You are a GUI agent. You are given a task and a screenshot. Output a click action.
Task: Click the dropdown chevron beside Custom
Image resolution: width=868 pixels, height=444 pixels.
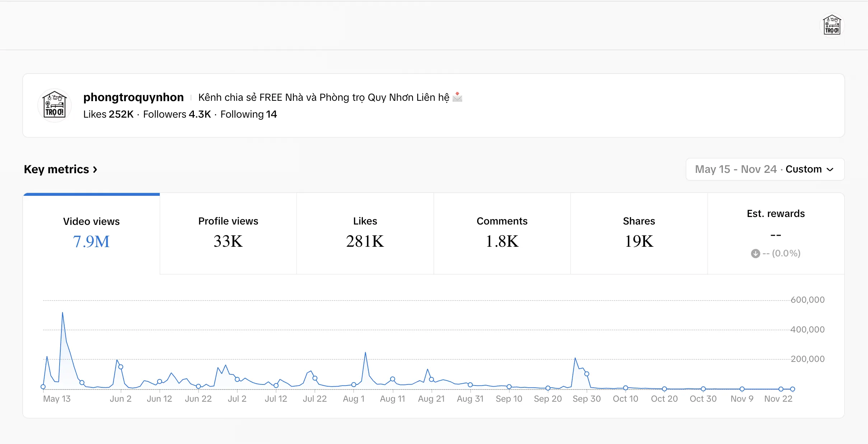(830, 169)
